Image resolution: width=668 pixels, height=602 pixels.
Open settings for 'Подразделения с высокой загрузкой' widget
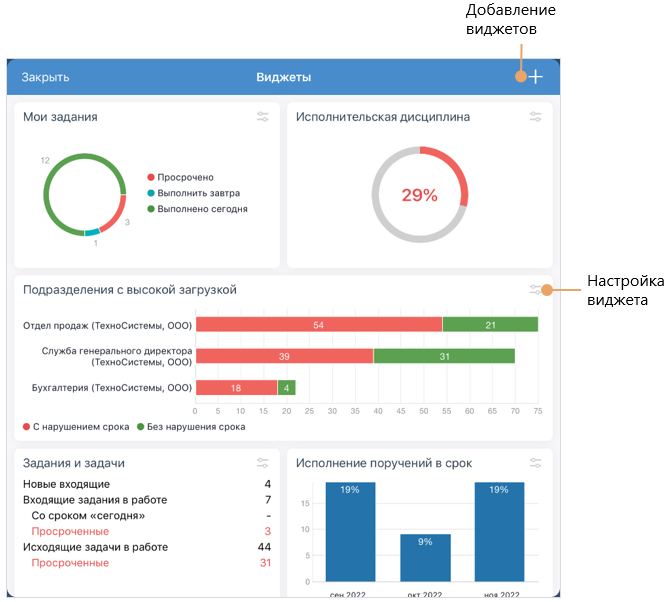click(535, 290)
